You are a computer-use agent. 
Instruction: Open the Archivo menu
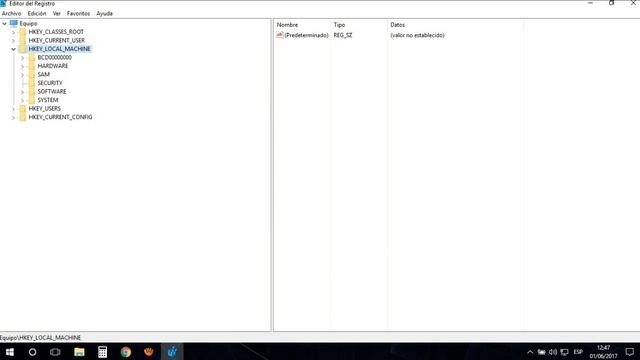pyautogui.click(x=11, y=13)
